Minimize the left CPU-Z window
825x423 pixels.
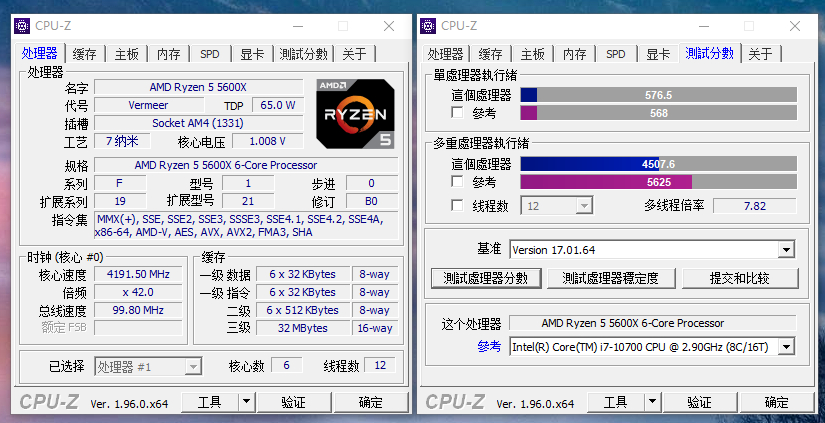point(298,26)
